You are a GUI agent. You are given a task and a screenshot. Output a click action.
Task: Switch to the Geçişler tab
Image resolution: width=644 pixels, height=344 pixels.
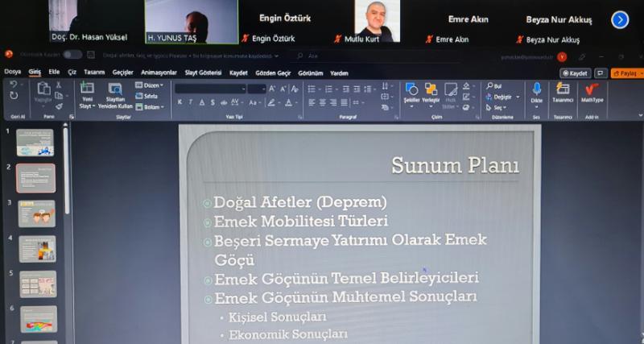[x=123, y=73]
